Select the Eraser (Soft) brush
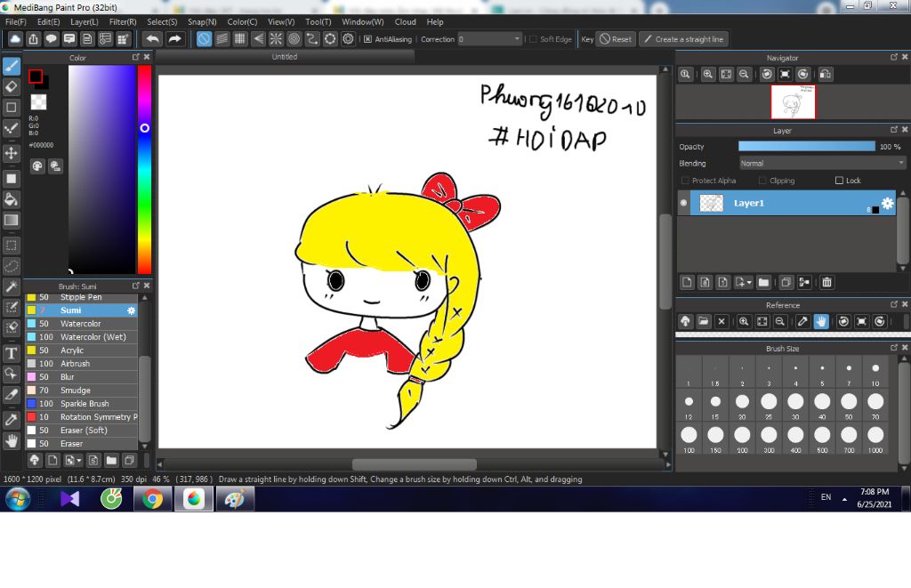This screenshot has height=588, width=911. point(81,431)
